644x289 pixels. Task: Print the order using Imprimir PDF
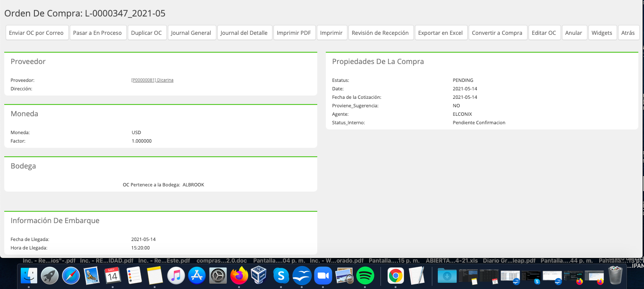click(x=294, y=32)
